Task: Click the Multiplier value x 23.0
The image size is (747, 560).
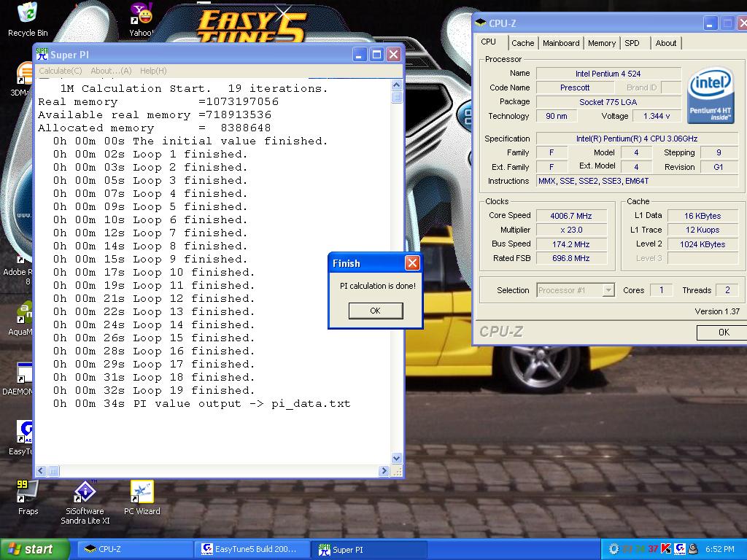Action: click(x=571, y=230)
